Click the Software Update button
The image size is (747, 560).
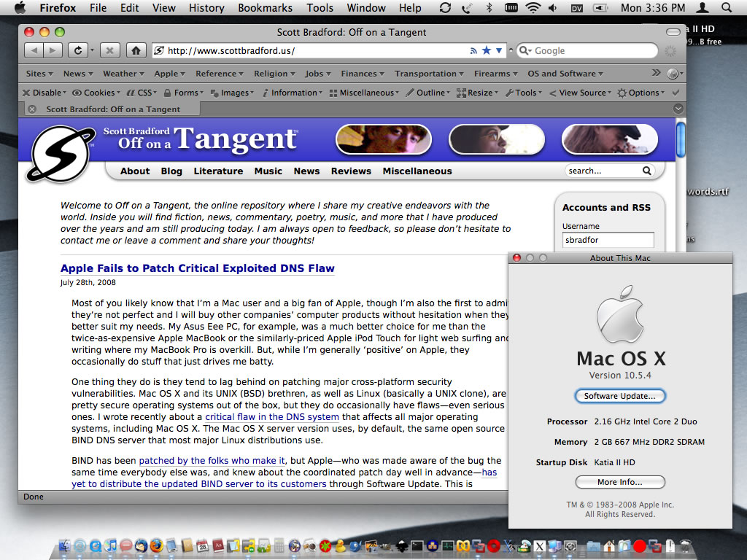619,396
